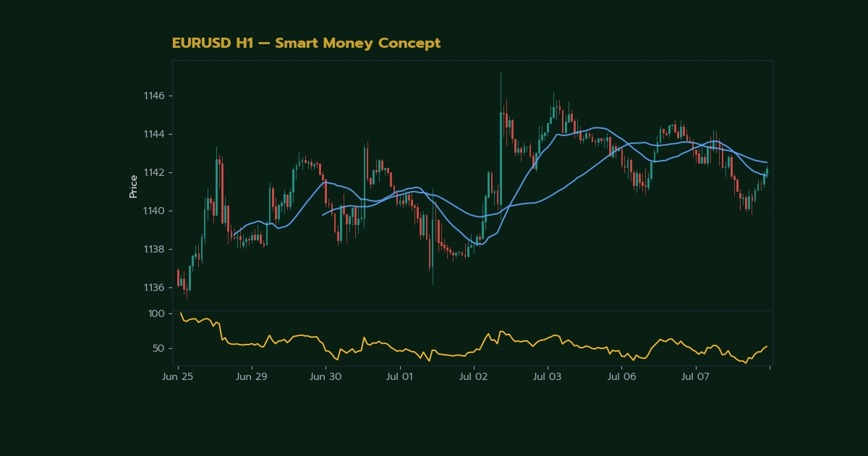Click the Jul 02 date label

(x=473, y=377)
